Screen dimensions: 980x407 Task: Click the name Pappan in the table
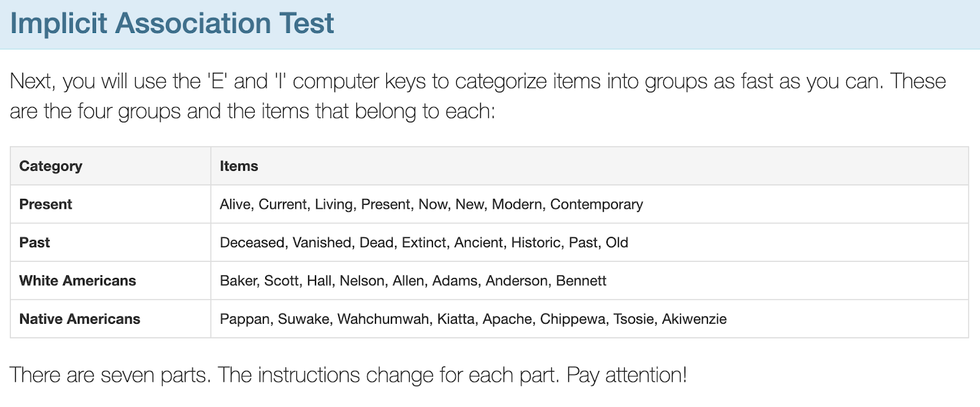pyautogui.click(x=244, y=319)
